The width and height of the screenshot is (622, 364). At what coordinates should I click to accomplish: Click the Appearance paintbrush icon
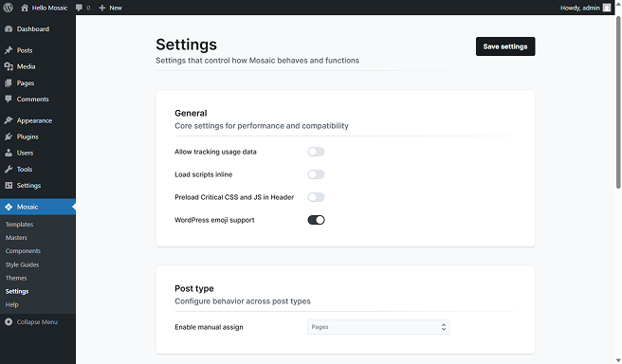[9, 120]
